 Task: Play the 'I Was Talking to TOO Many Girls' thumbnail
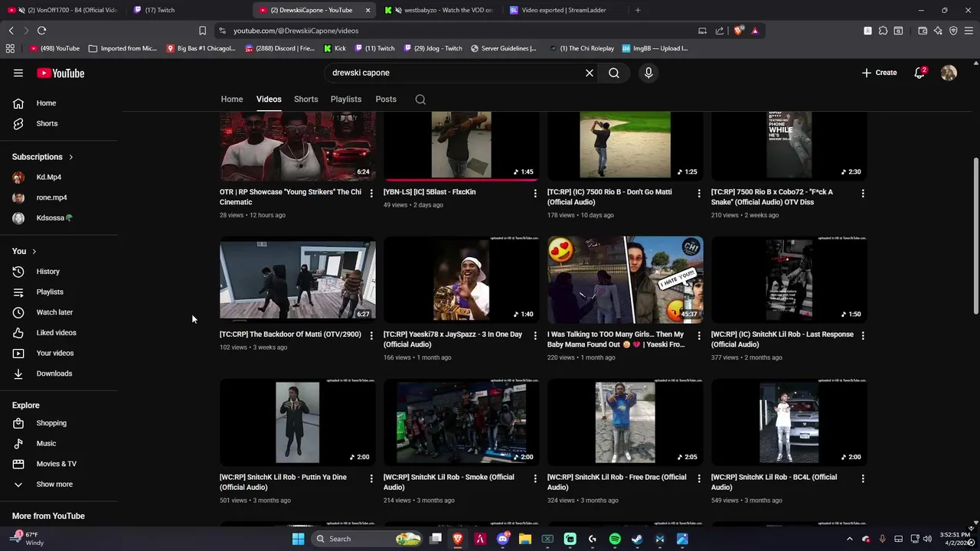point(626,279)
